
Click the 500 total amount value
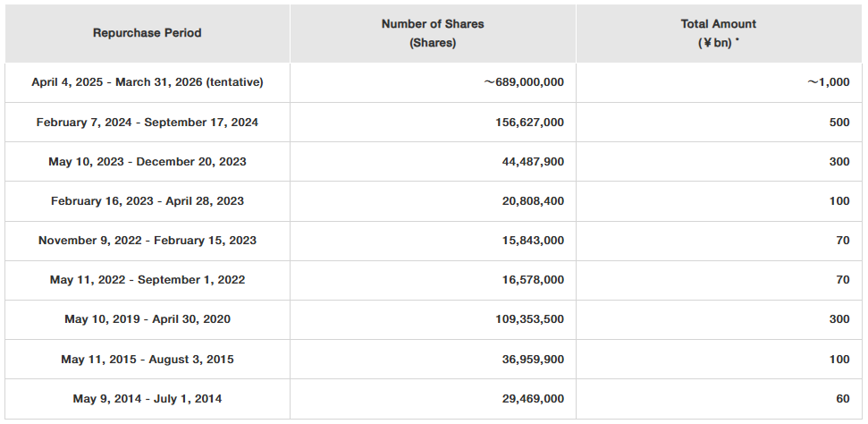coord(839,123)
